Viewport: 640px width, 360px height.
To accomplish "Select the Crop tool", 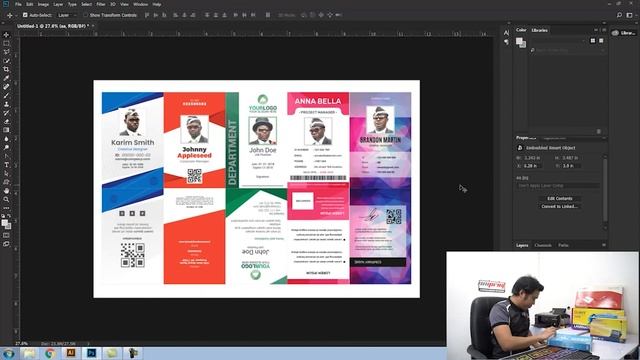I will [x=6, y=69].
